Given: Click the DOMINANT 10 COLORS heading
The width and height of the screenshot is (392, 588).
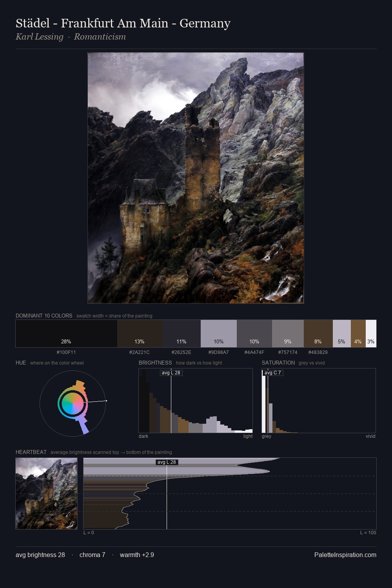Looking at the screenshot, I should 44,316.
